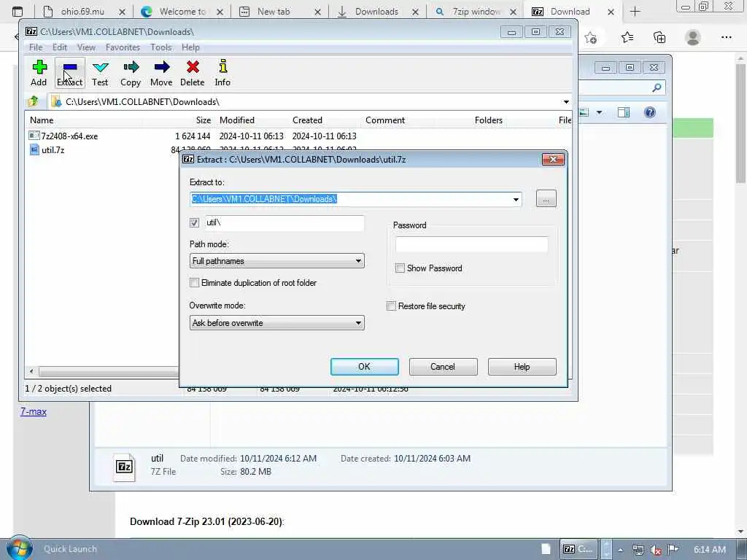Screen dimensions: 747x560
Task: Add this page to favorites star icon
Action: [591, 38]
